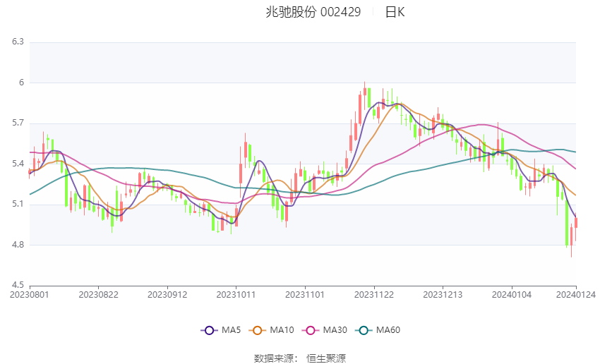The image size is (600, 364).
Task: Hide the MA30 series via its label
Action: pos(335,330)
